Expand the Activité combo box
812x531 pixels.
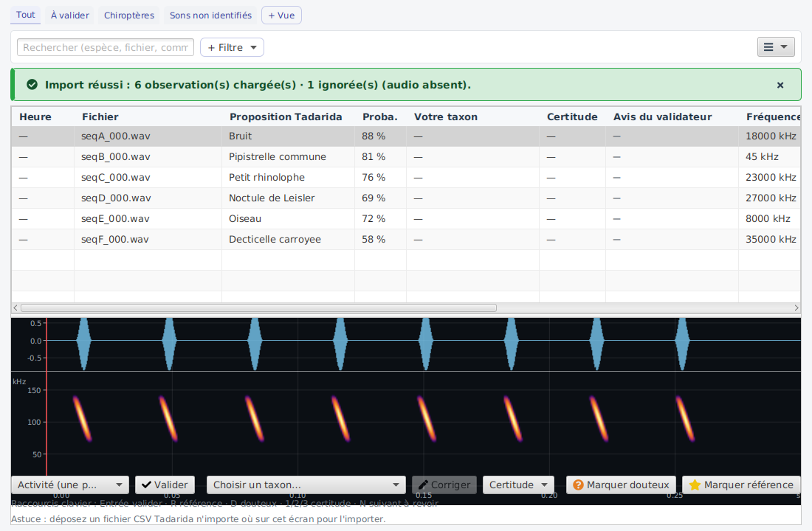pyautogui.click(x=70, y=485)
